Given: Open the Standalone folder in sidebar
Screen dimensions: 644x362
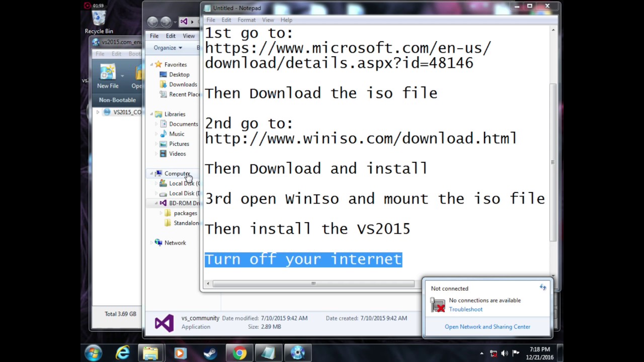Looking at the screenshot, I should (x=182, y=223).
